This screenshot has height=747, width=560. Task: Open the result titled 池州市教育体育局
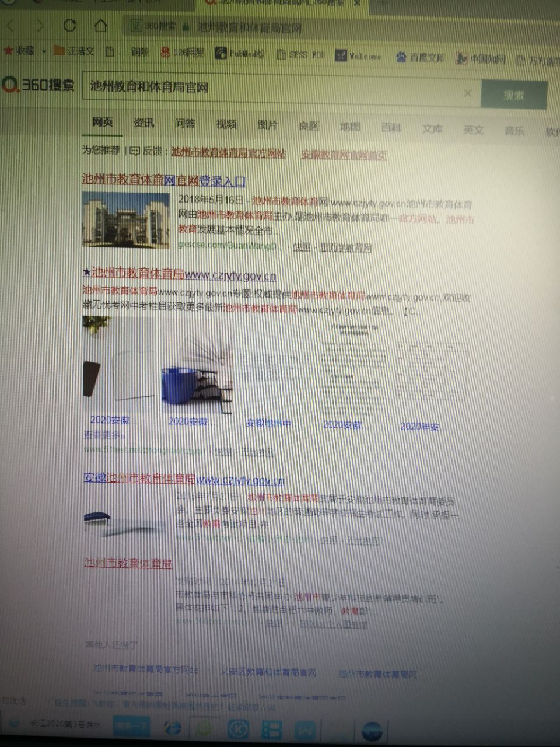point(128,563)
